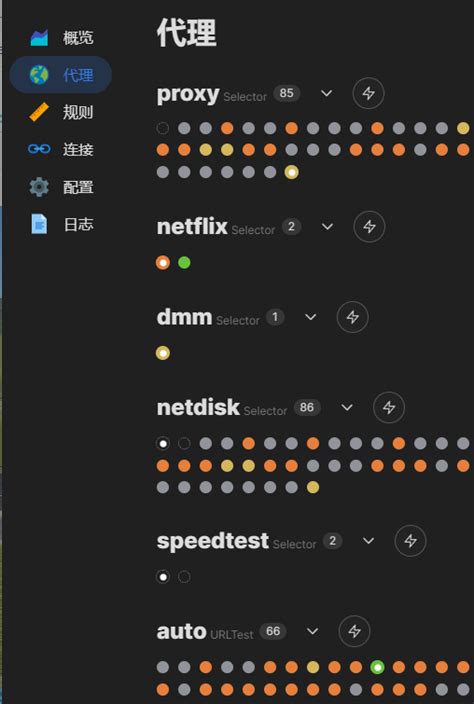Select the first hollow node in proxy
Viewport: 474px width, 704px height.
coord(162,128)
